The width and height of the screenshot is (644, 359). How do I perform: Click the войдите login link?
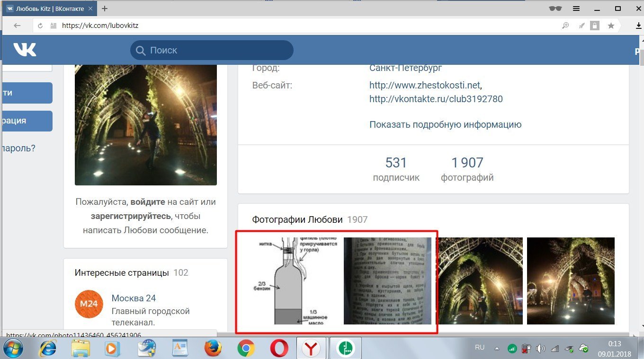pyautogui.click(x=148, y=202)
